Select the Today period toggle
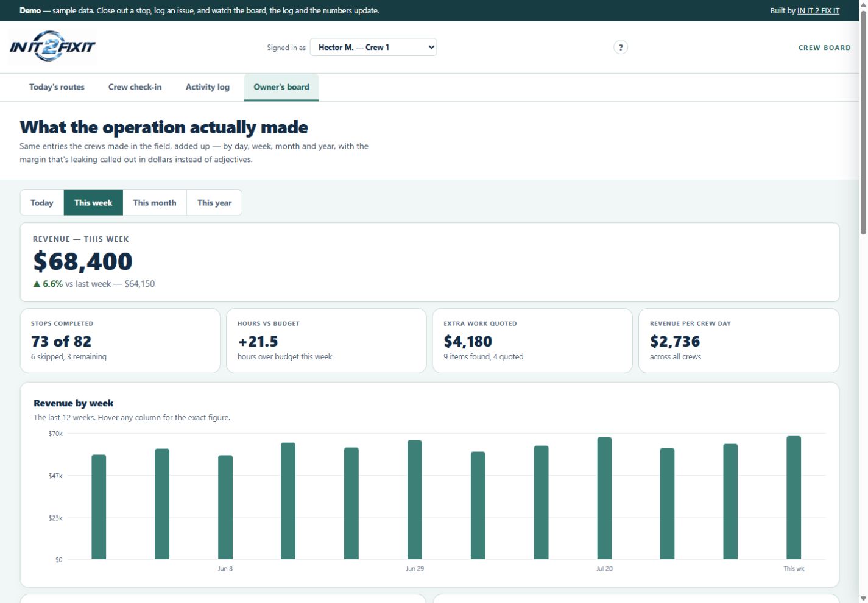The width and height of the screenshot is (868, 603). click(42, 203)
